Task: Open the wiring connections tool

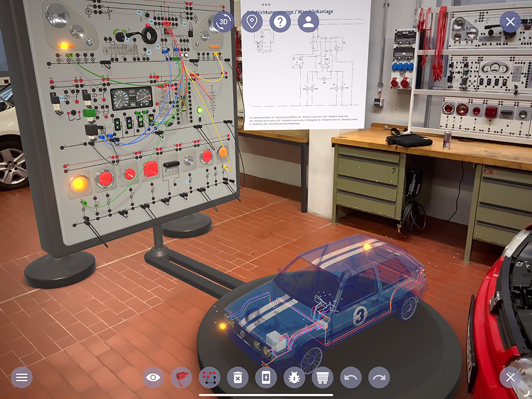Action: (209, 378)
